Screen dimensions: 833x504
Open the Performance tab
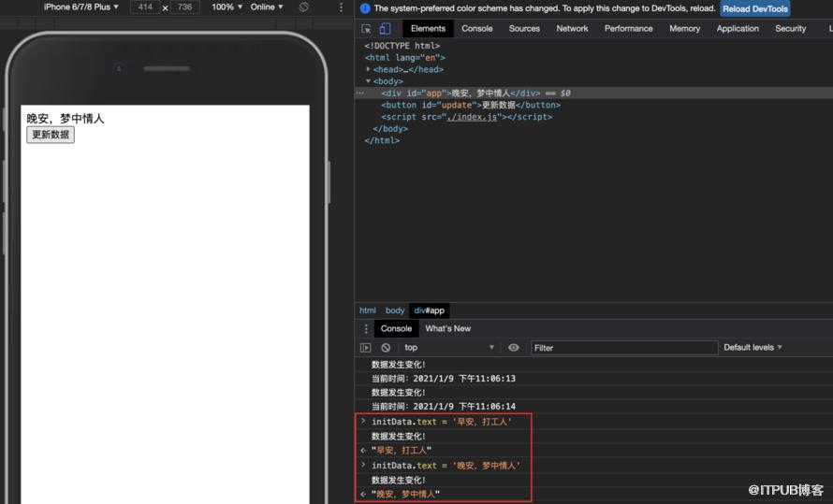coord(628,29)
